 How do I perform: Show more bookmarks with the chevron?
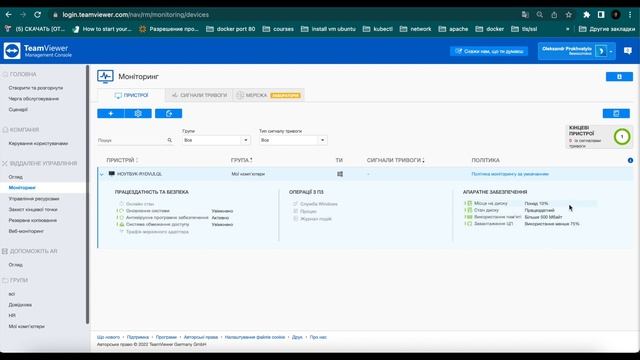pos(567,29)
